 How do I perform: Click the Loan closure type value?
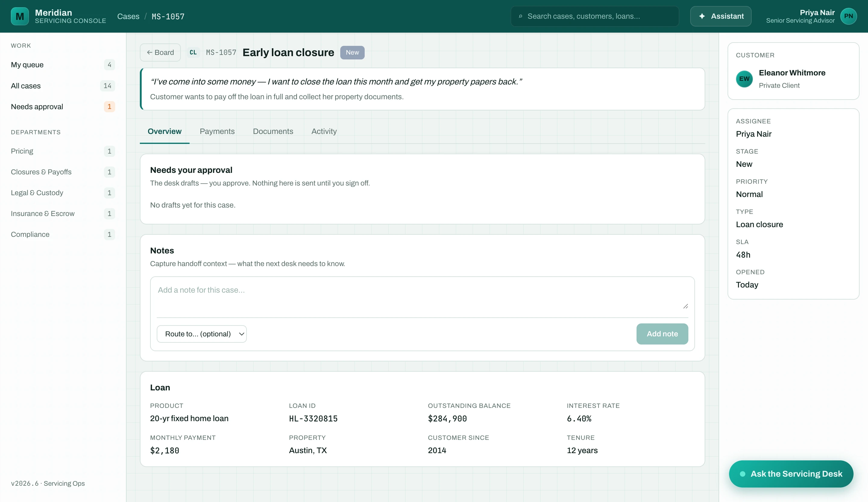759,224
